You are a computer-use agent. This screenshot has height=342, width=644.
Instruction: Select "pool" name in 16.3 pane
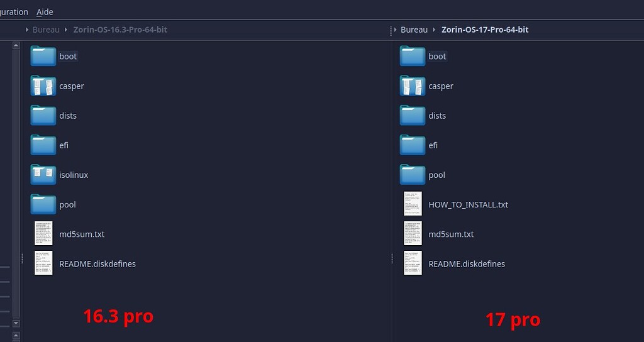click(x=67, y=204)
